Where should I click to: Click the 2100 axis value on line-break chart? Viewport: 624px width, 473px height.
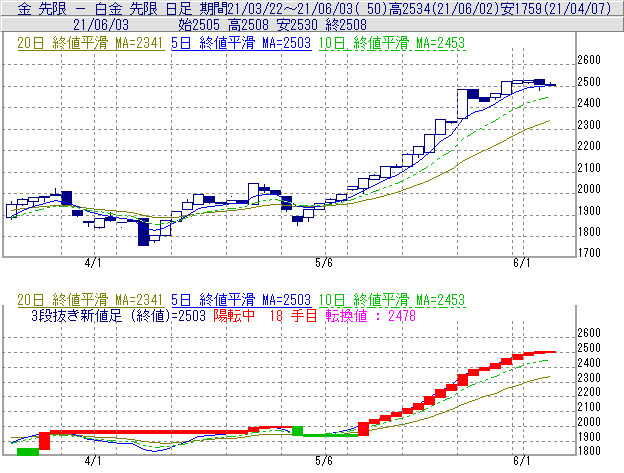pos(589,407)
